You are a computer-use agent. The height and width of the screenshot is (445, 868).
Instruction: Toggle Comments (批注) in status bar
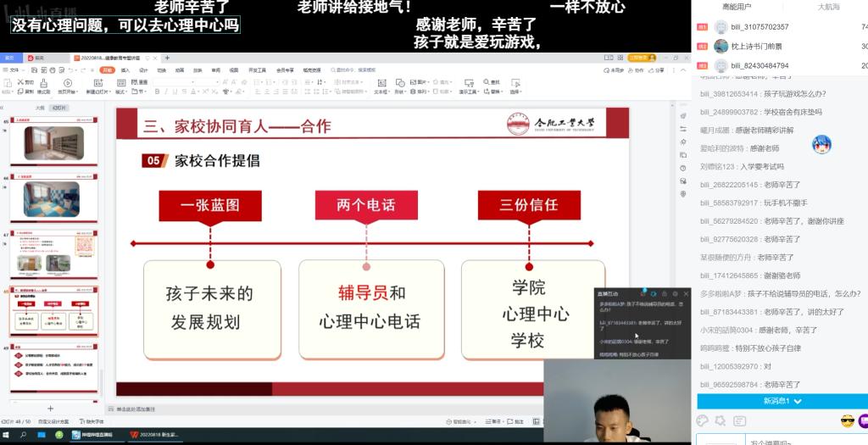515,422
